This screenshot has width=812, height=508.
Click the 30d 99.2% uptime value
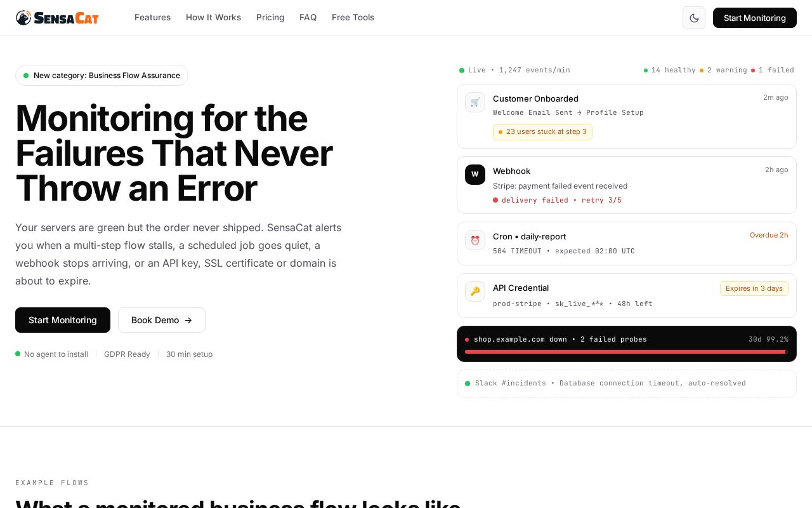coord(768,339)
